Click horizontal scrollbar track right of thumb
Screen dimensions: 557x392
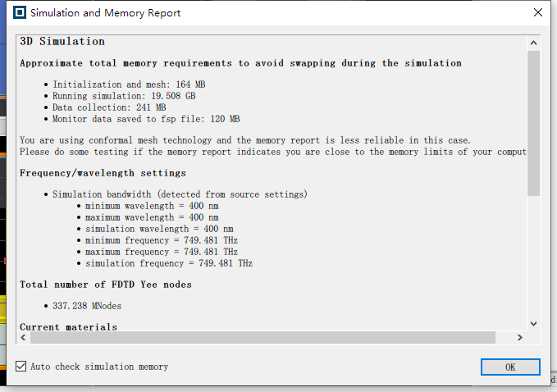pyautogui.click(x=504, y=337)
